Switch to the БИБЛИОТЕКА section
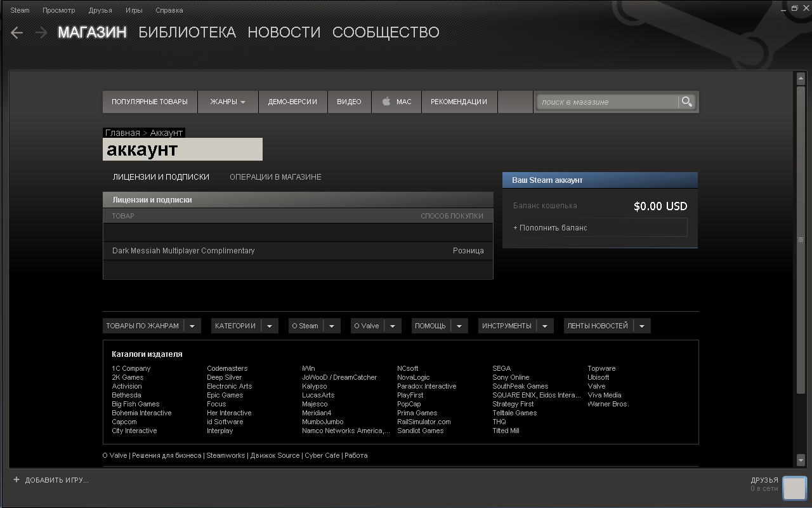 (x=187, y=32)
